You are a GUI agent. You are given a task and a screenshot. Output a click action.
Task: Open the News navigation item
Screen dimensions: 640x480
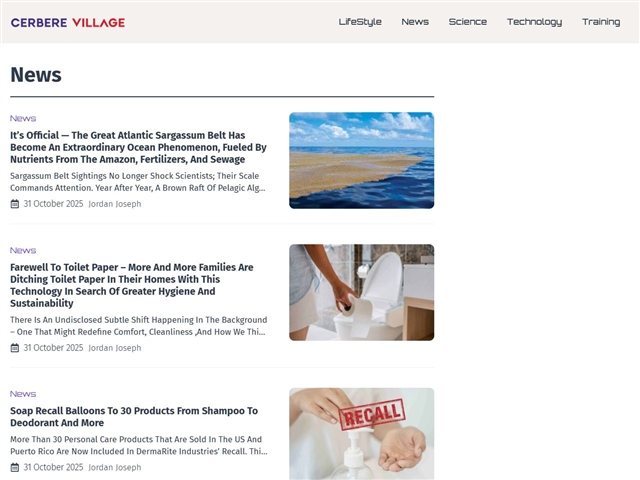[x=415, y=22]
